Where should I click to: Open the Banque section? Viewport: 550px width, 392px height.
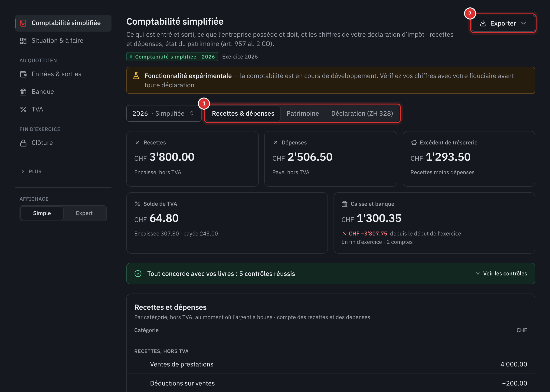(63, 92)
